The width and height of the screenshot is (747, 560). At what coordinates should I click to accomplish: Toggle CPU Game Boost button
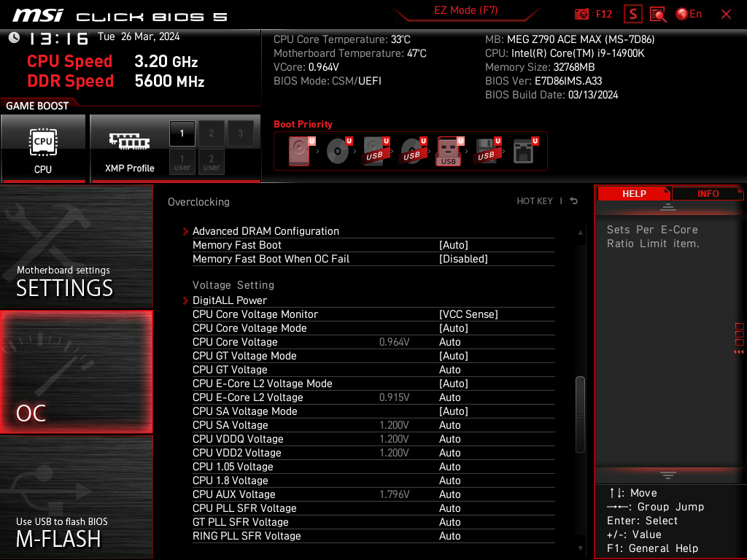[43, 148]
